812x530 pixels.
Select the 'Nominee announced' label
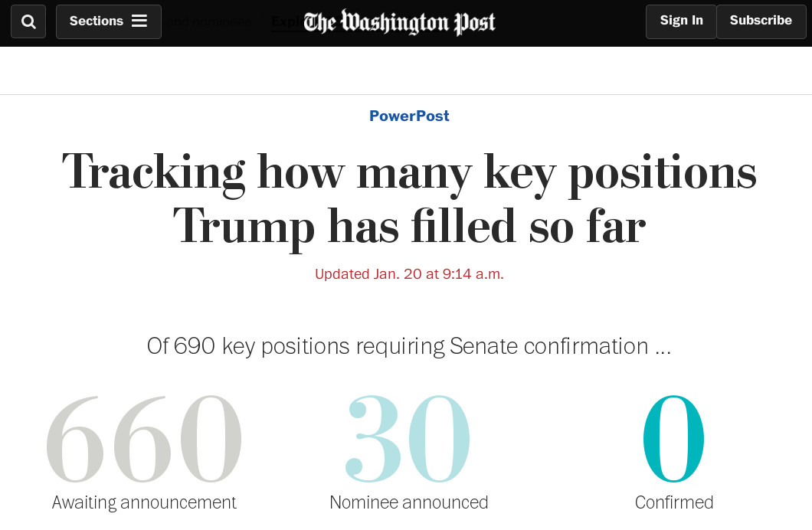pos(408,502)
